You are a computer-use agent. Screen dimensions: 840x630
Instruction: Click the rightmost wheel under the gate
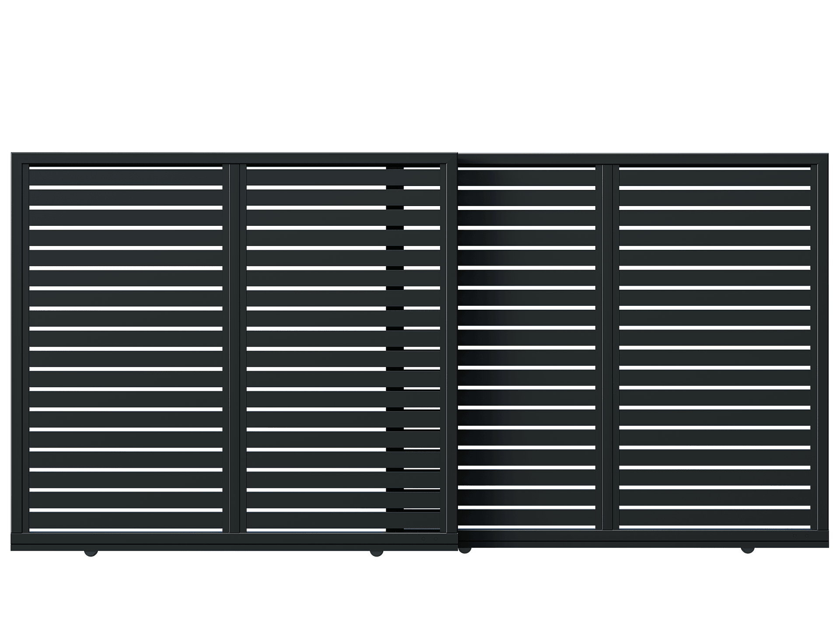point(747,550)
